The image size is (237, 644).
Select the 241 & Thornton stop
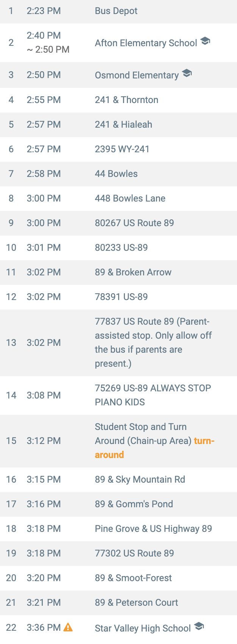point(126,100)
